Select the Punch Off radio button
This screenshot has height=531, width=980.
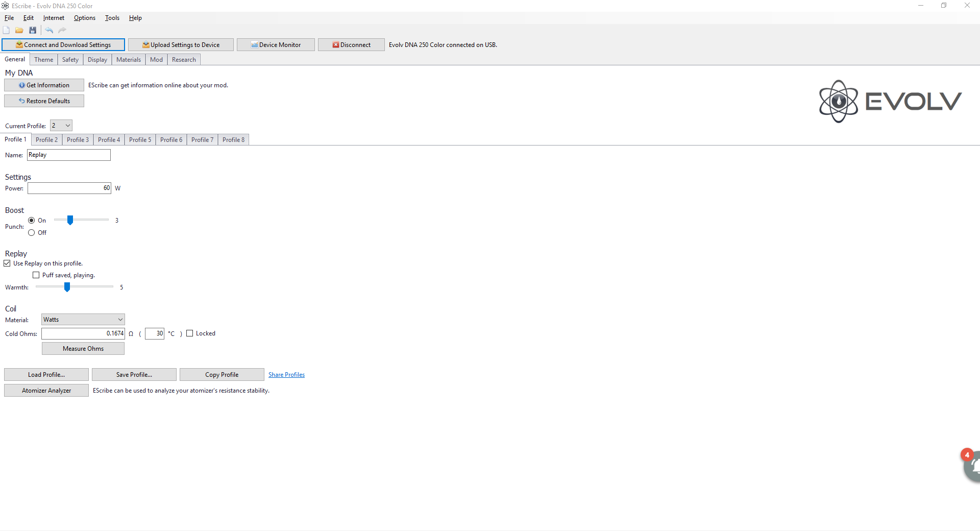tap(32, 233)
